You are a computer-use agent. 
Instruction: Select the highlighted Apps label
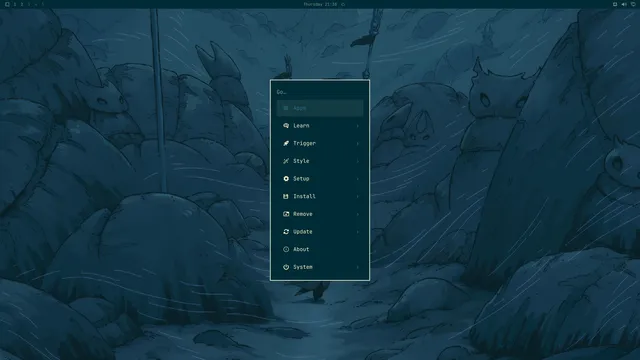coord(300,108)
